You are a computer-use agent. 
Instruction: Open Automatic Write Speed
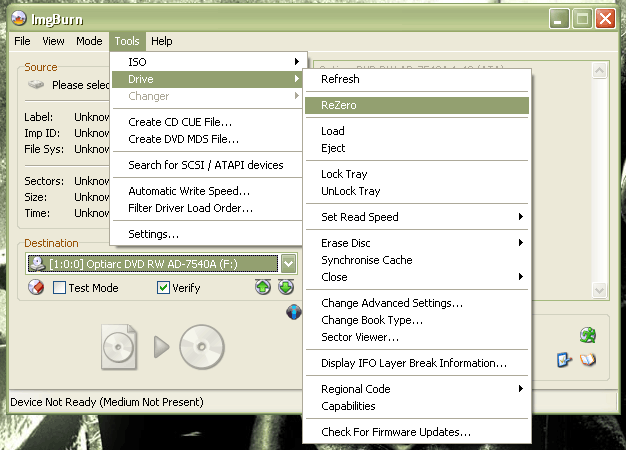(x=207, y=191)
